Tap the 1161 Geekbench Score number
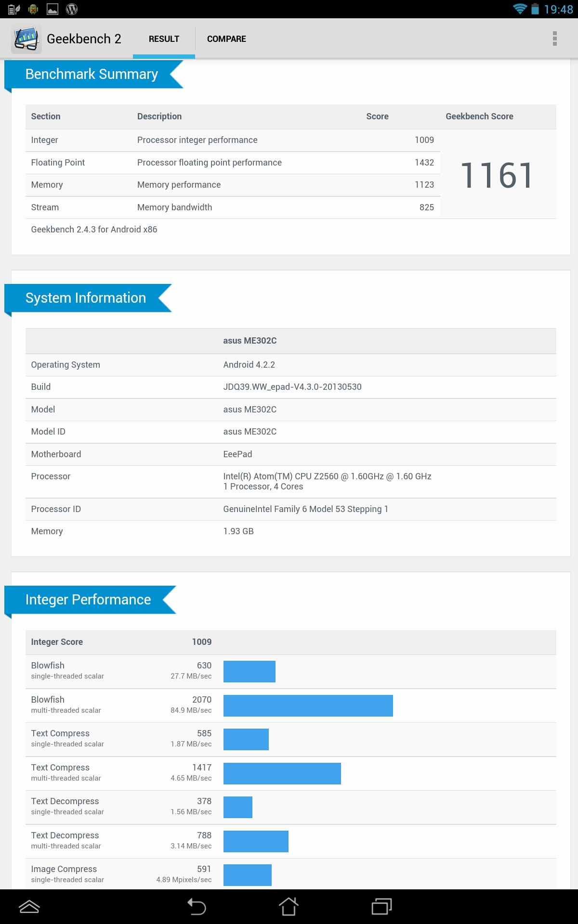This screenshot has width=578, height=924. tap(497, 175)
